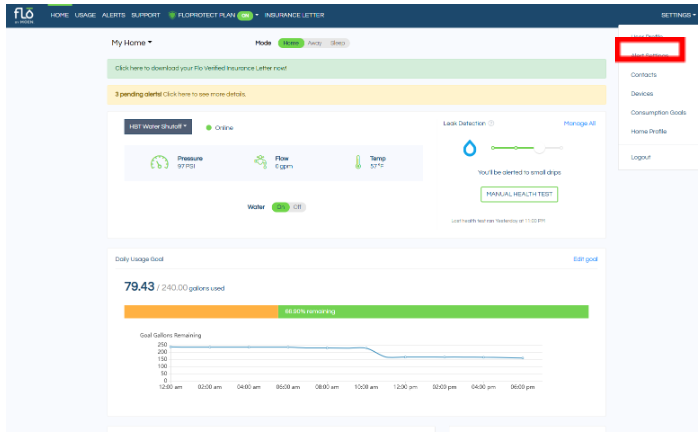The width and height of the screenshot is (698, 447).
Task: Click the 3 pending alerts banner
Action: 357,95
